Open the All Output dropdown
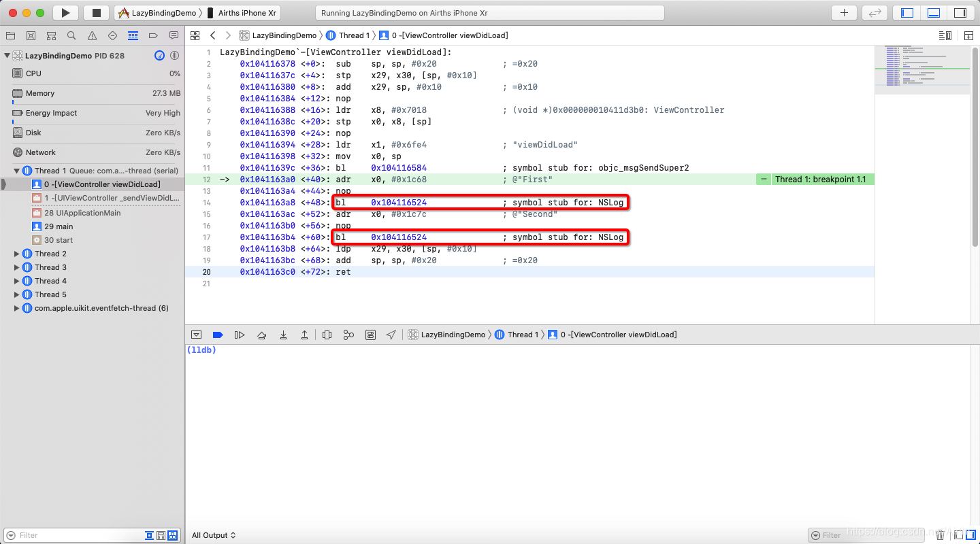980x544 pixels. 214,535
